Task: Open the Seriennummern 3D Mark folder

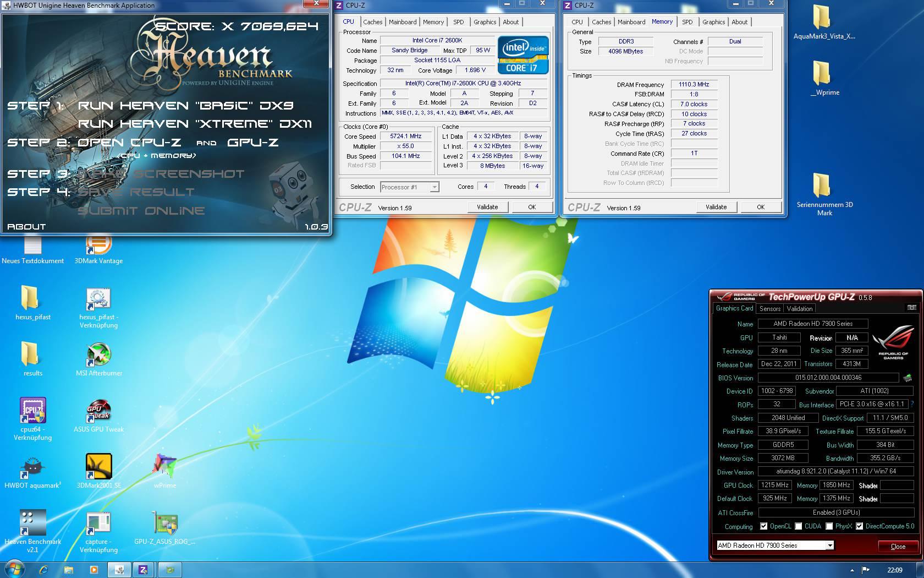Action: point(824,194)
